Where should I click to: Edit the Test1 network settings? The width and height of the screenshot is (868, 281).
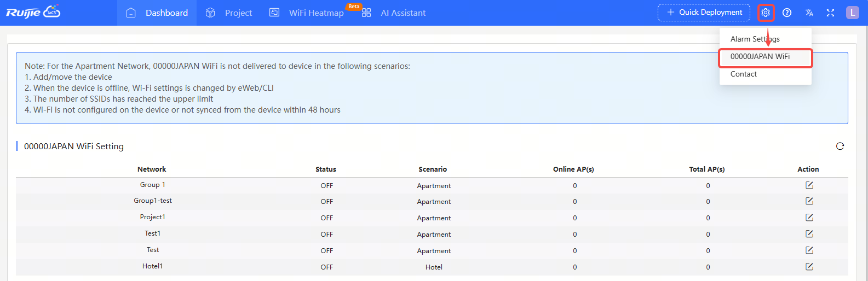tap(809, 234)
